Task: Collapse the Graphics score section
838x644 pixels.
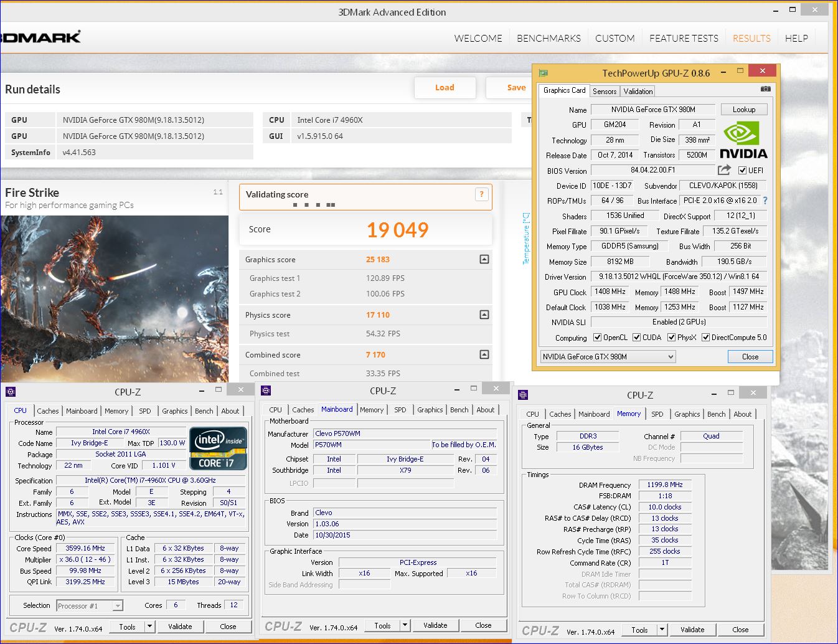Action: coord(484,259)
